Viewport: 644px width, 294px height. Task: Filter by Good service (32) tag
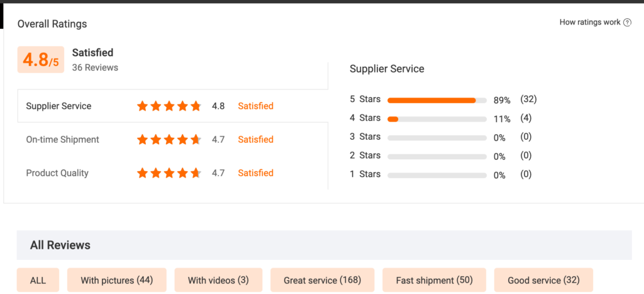543,280
